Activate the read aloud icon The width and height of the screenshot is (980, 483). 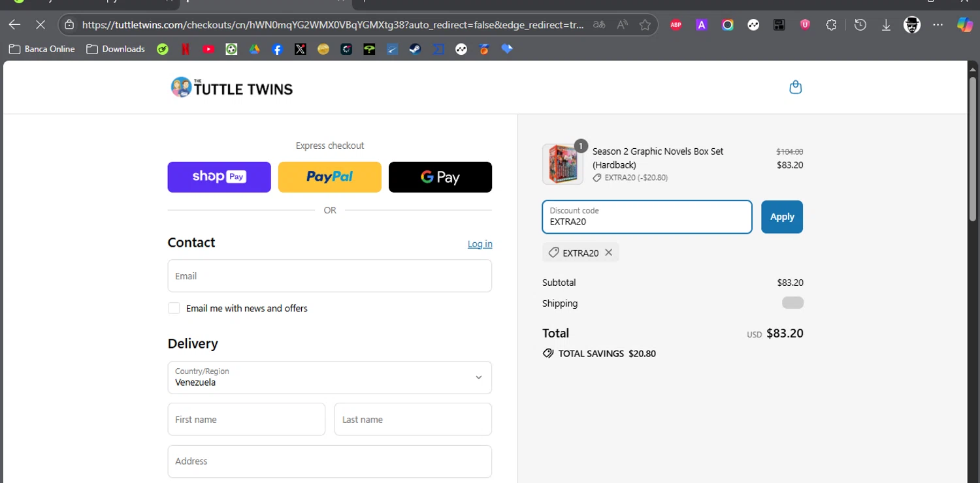622,25
